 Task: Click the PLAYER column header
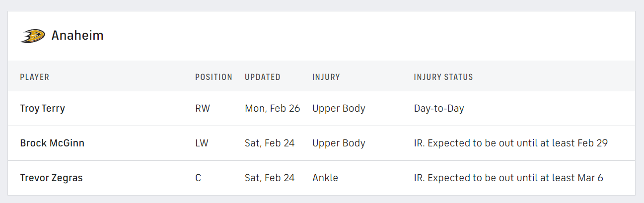[x=35, y=77]
